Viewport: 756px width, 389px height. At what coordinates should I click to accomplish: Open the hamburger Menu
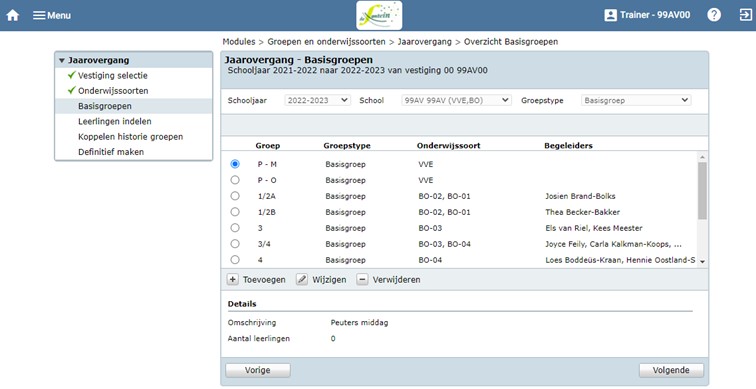[x=52, y=15]
